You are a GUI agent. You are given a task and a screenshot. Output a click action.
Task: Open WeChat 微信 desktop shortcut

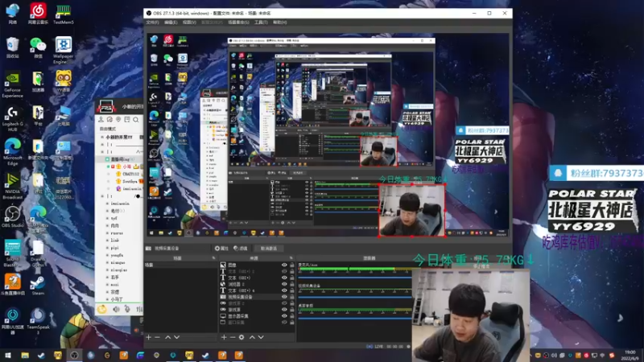tap(38, 47)
